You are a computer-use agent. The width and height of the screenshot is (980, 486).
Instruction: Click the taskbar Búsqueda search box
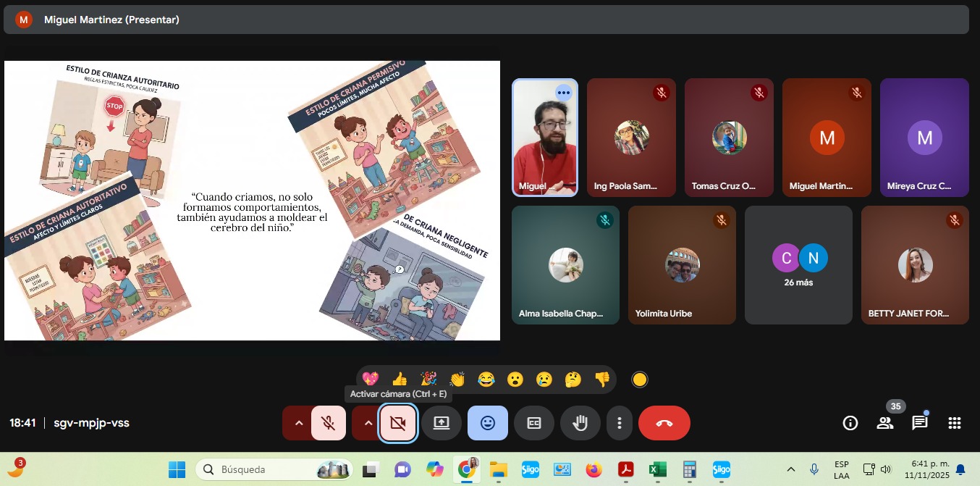pos(274,469)
